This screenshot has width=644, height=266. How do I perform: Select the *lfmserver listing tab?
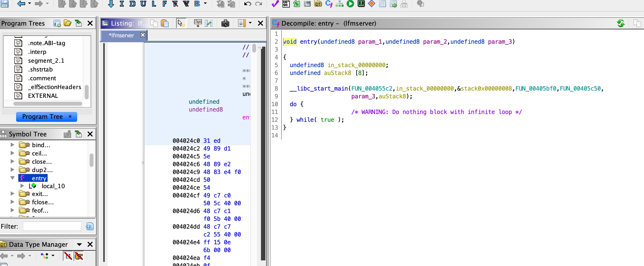(121, 35)
